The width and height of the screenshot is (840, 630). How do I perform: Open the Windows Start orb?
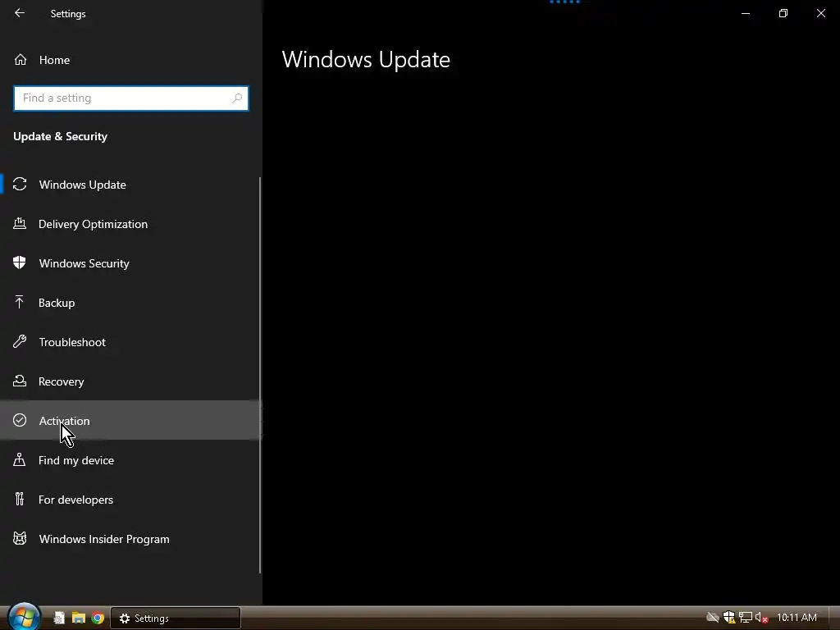tap(24, 618)
